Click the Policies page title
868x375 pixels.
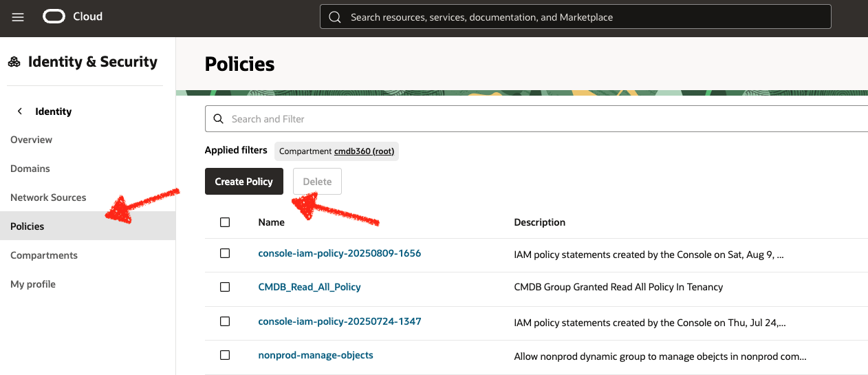pos(240,64)
